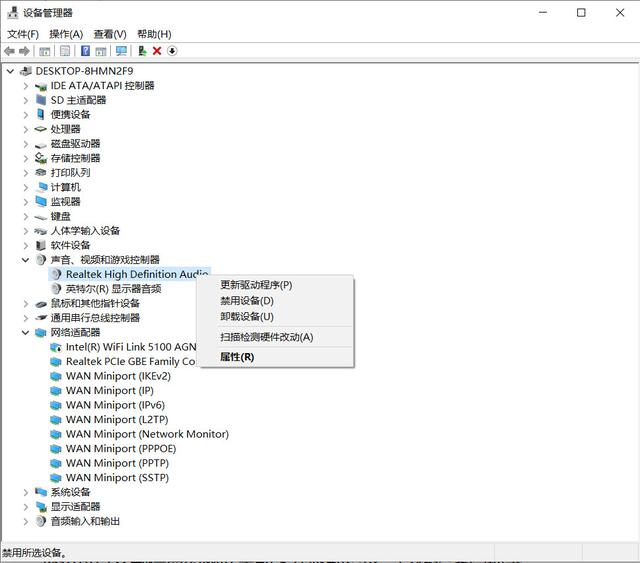Select WAN Miniport (PPPOE)
The height and width of the screenshot is (563, 640).
(121, 449)
